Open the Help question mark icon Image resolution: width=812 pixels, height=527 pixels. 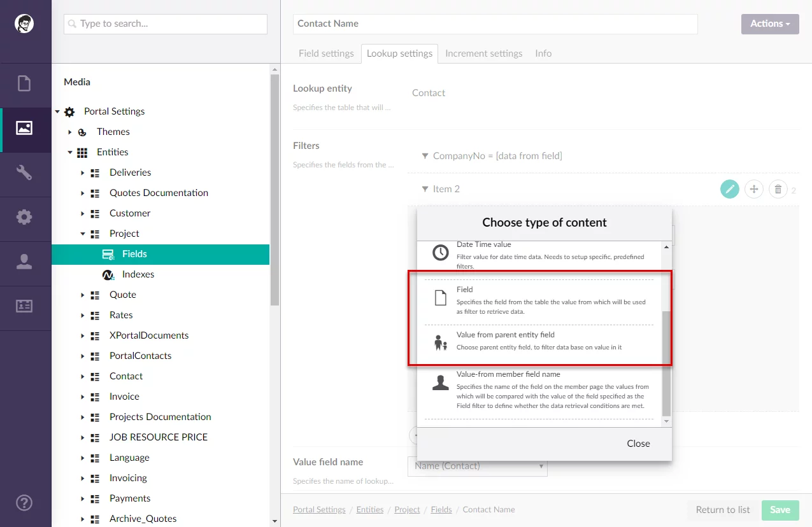[x=24, y=502]
